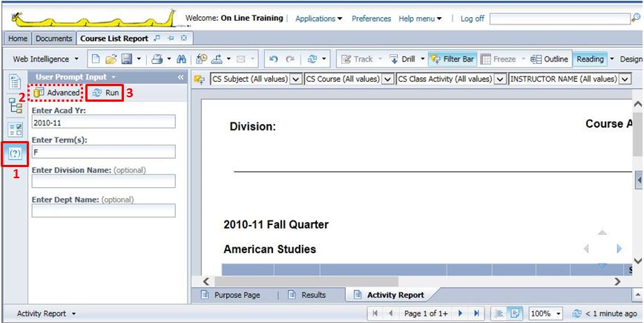
Task: Export document icon
Action: pyautogui.click(x=217, y=59)
